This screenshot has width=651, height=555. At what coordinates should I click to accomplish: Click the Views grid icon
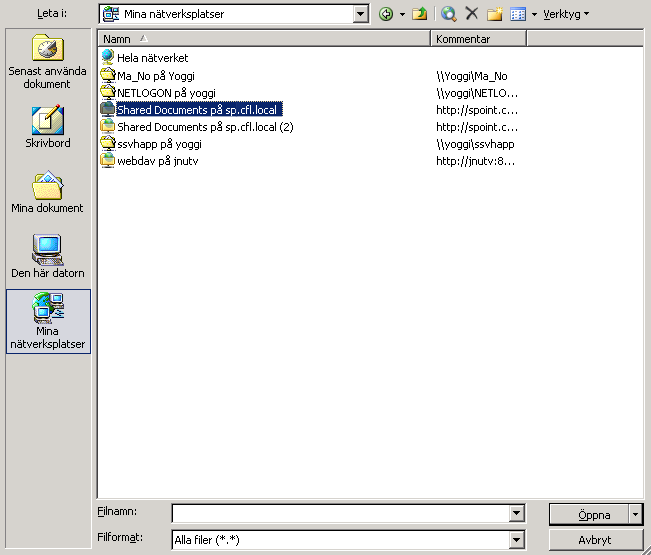pyautogui.click(x=518, y=14)
